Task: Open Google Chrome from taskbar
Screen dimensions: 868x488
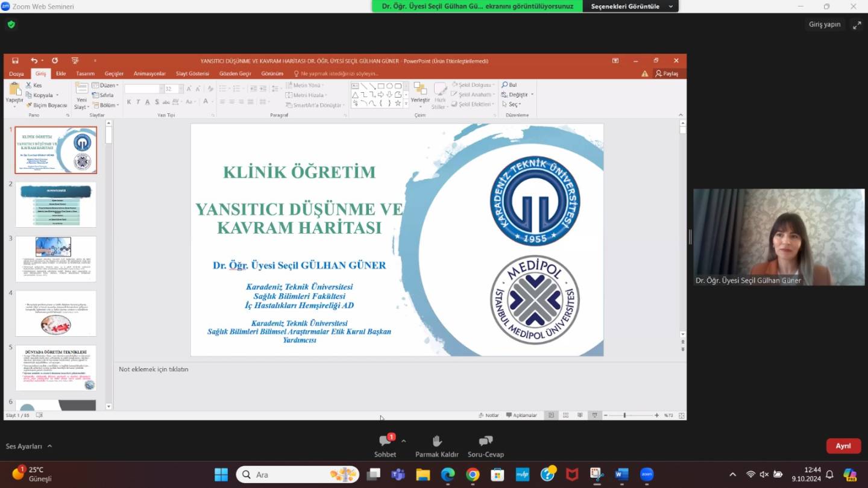Action: pos(473,475)
